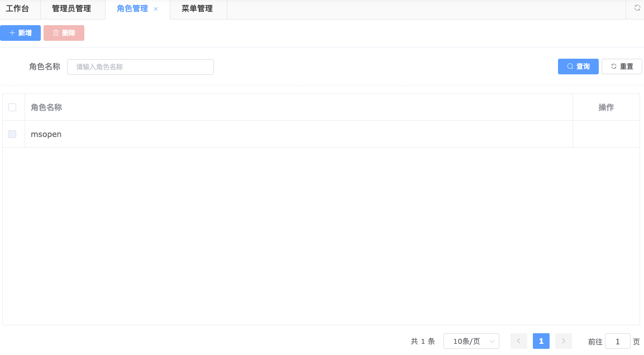Open the 10条/页 page size dropdown
This screenshot has width=644, height=355.
click(x=471, y=341)
